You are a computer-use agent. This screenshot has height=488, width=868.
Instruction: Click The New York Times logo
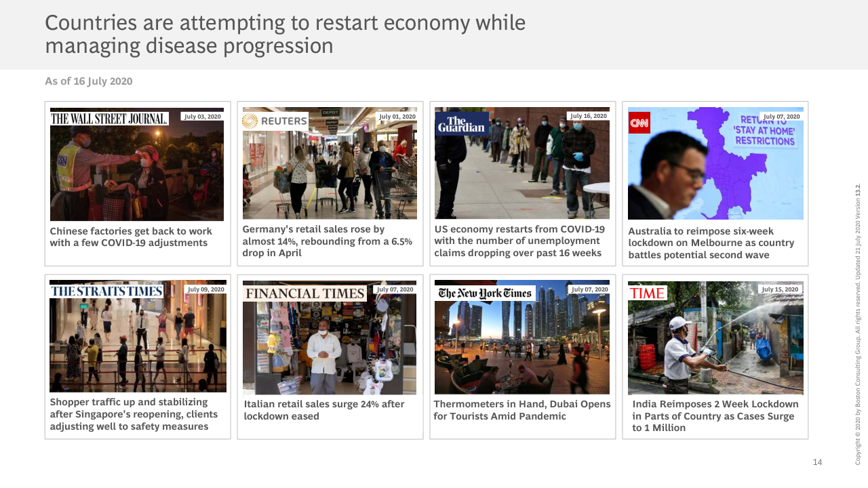[485, 293]
